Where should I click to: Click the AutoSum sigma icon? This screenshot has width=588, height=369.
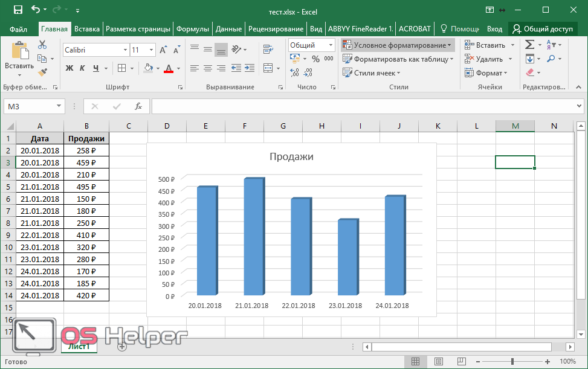[x=529, y=45]
